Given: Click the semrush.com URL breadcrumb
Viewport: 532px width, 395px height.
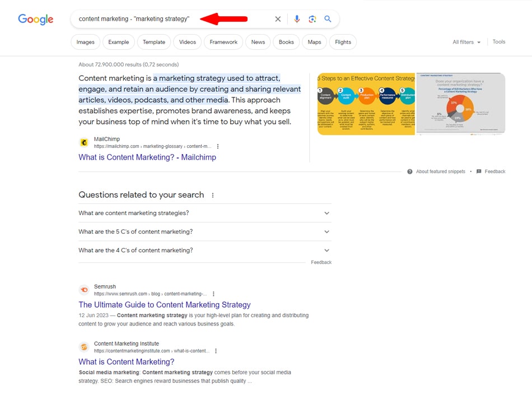Looking at the screenshot, I should 150,294.
